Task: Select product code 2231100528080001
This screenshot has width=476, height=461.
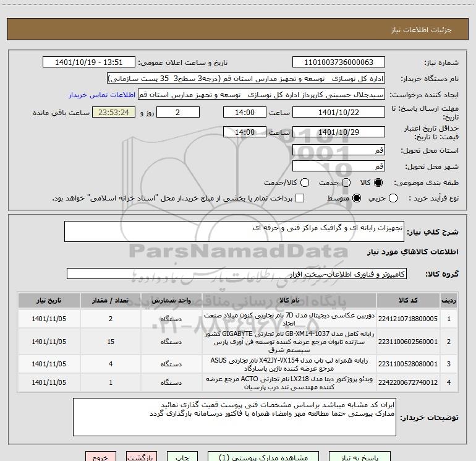Action: pyautogui.click(x=408, y=364)
